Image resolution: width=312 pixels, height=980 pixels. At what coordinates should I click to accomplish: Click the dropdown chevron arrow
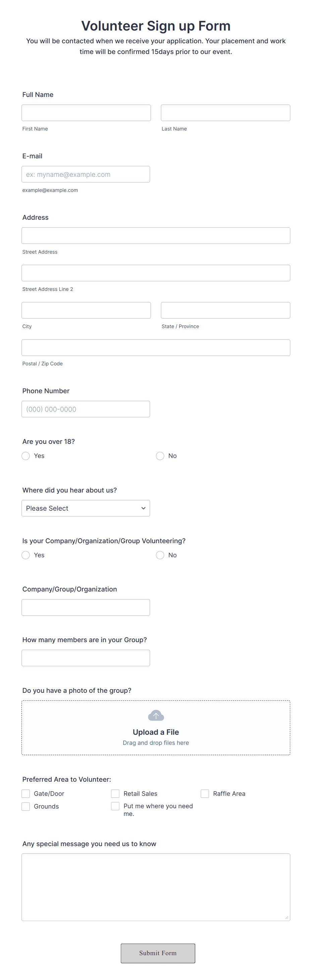point(144,508)
